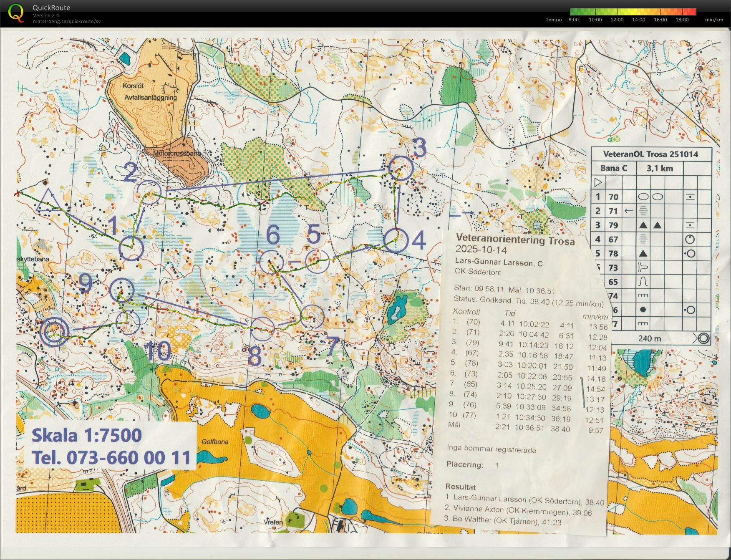Screen dimensions: 731x560
Task: Click the Tempo color gradient scale
Action: point(633,11)
